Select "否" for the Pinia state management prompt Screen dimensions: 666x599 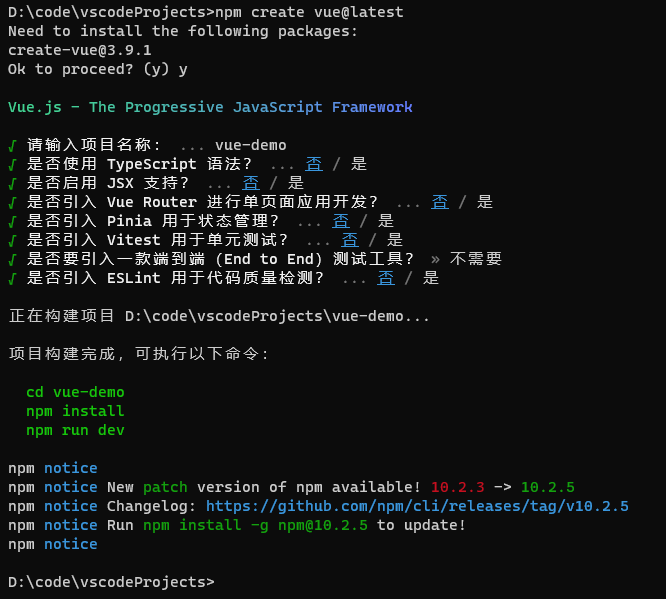pos(341,221)
